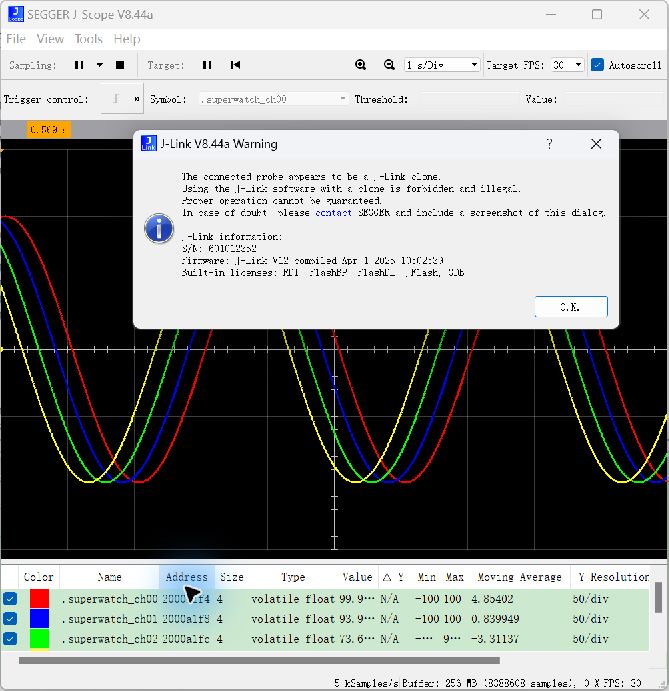Click the Value column header
The image size is (669, 691).
357,577
